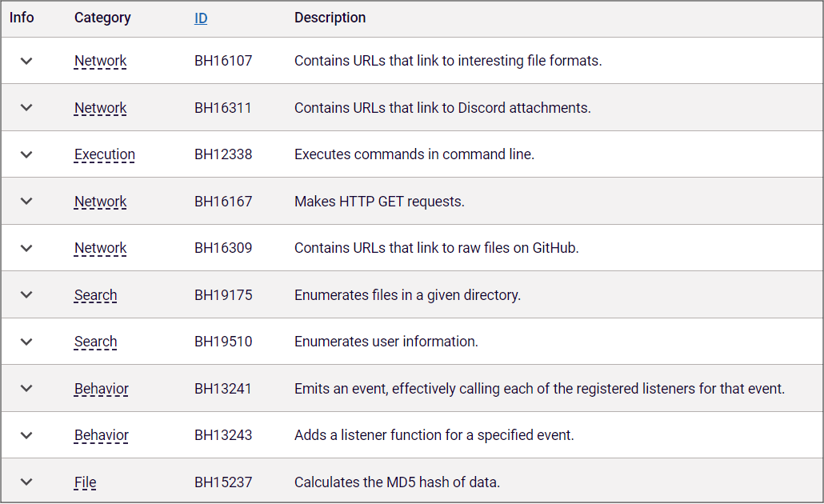
Task: Open the Execution category link
Action: coord(104,154)
